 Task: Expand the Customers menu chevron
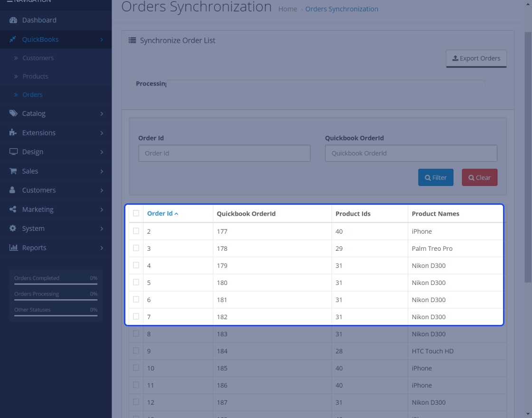(x=102, y=190)
